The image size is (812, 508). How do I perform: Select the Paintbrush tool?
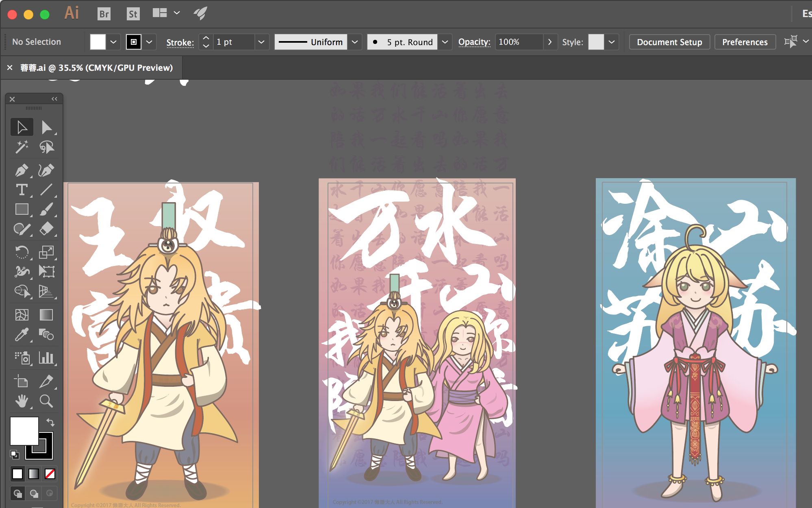tap(46, 209)
